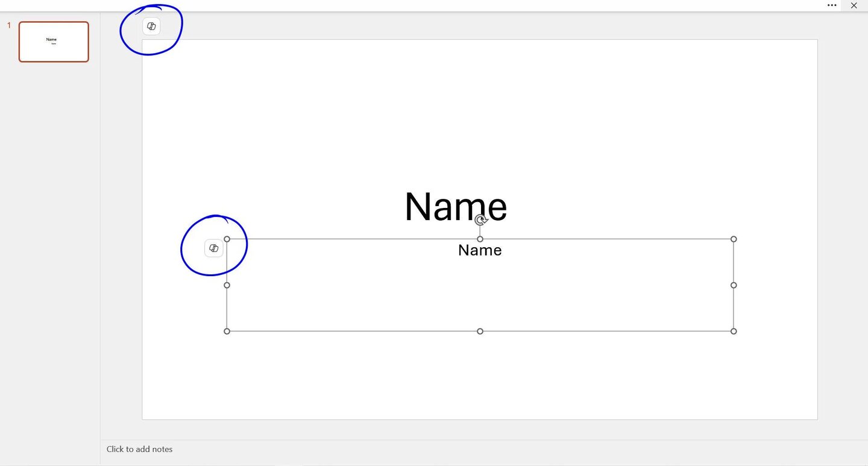
Task: Open Copilot button beside the subtitle text box
Action: click(213, 248)
